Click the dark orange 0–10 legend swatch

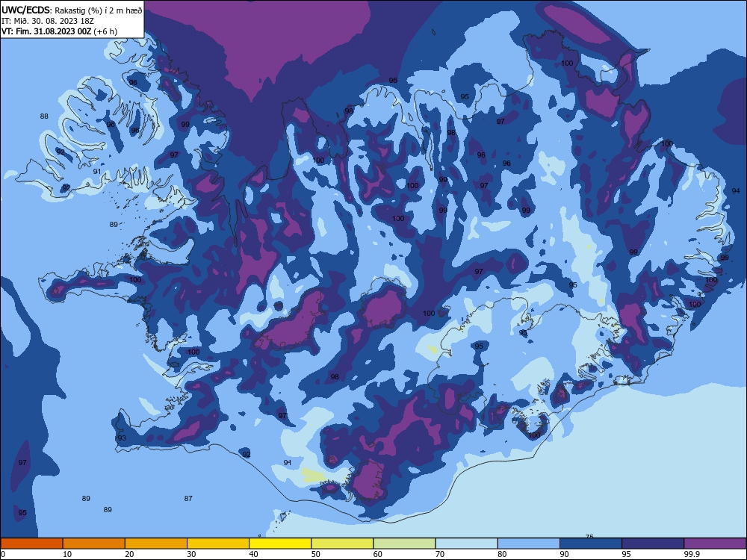point(31,544)
